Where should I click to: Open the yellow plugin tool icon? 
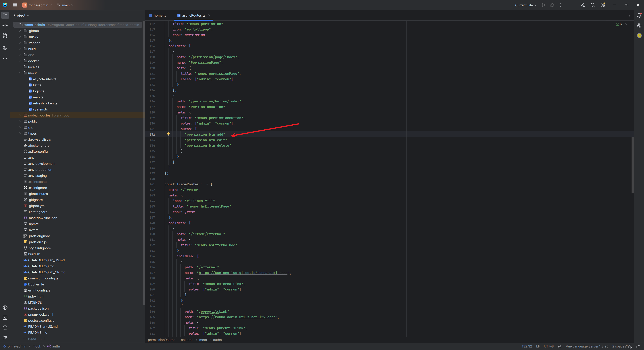coord(639,36)
